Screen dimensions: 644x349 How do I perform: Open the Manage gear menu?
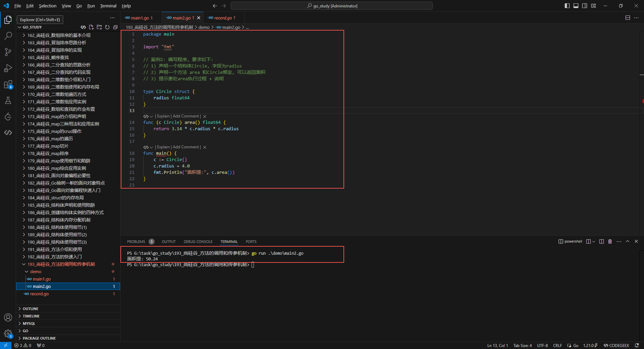(x=8, y=334)
